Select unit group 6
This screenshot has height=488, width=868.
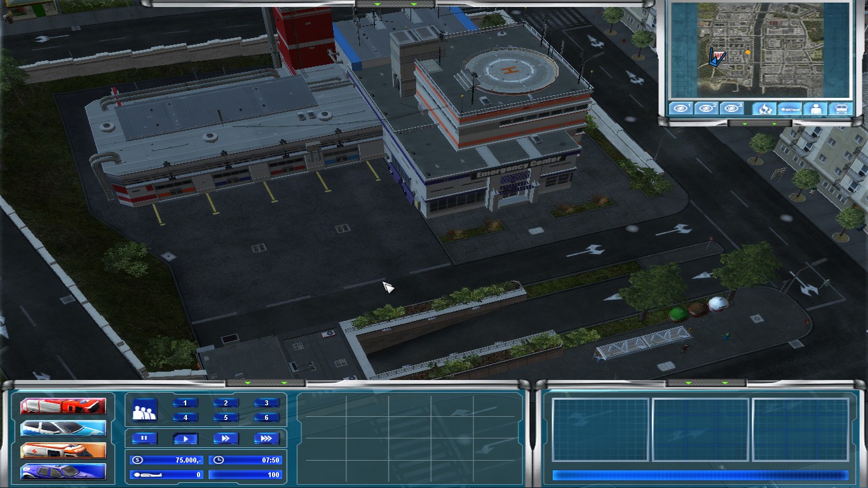pyautogui.click(x=266, y=417)
